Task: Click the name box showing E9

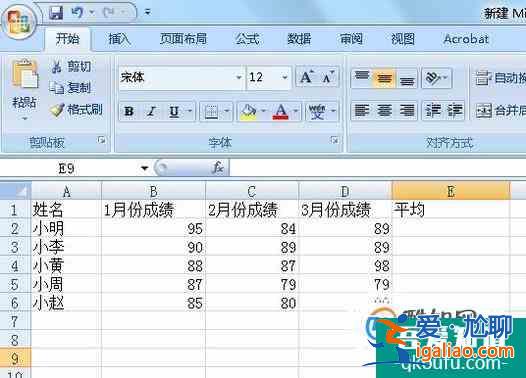Action: [68, 168]
